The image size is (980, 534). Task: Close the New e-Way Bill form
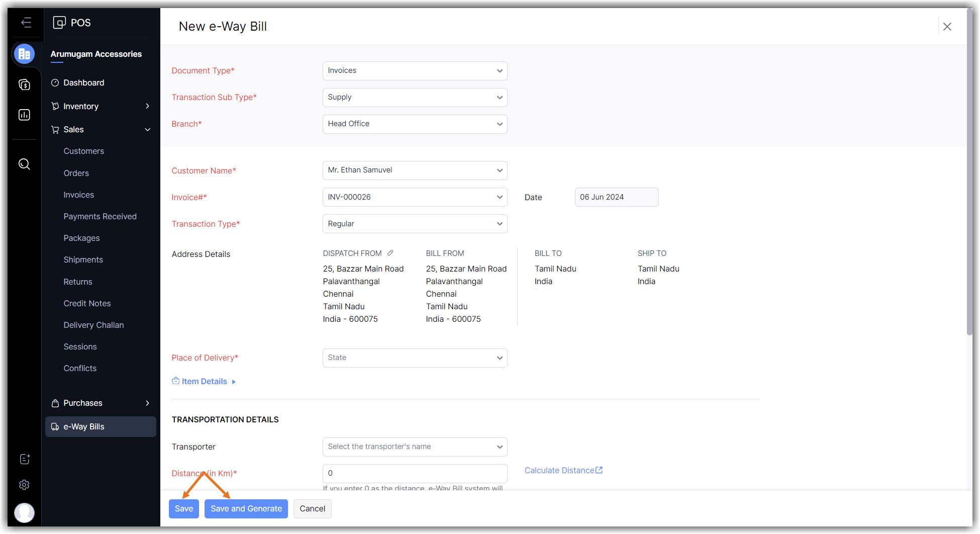point(947,27)
